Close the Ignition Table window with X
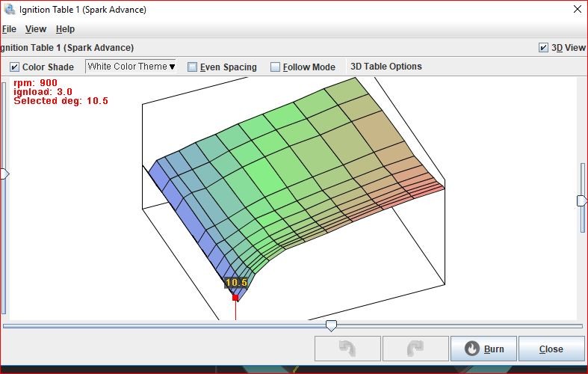Screen dimensions: 588x374 [576, 10]
